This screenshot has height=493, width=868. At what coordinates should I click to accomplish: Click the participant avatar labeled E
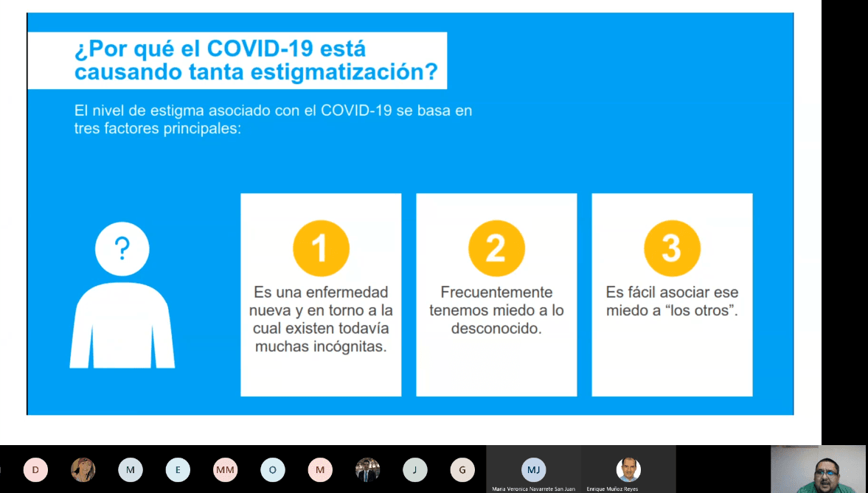pos(178,469)
